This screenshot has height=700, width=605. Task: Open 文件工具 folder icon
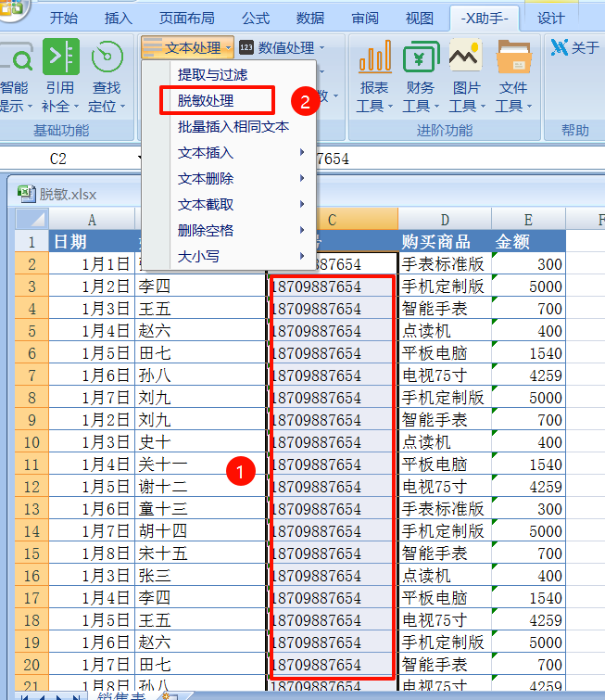point(514,57)
